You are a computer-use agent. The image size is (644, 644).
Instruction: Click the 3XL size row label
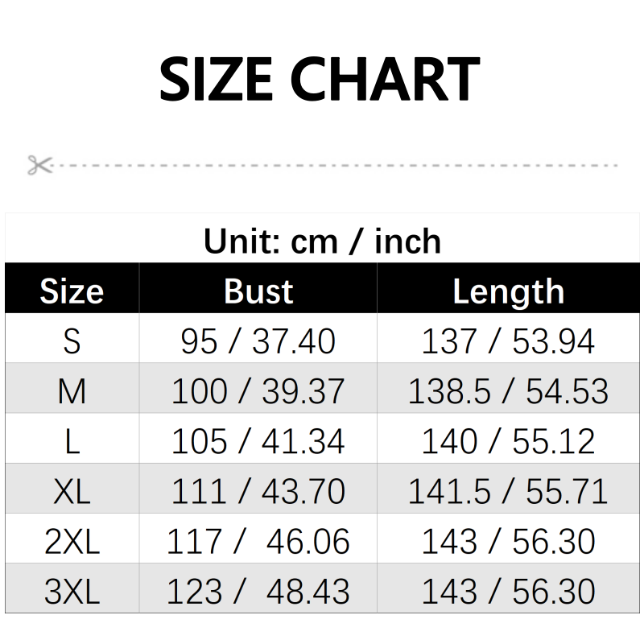(72, 592)
